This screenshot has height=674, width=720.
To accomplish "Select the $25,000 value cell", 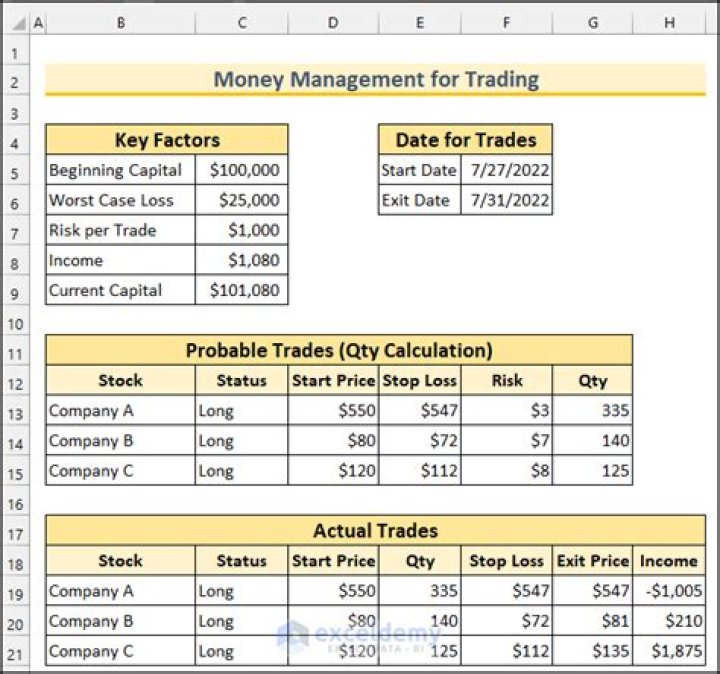I will coord(242,200).
